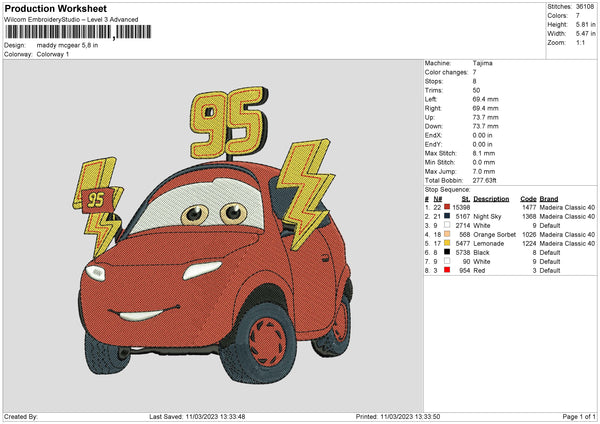Click the 'Red' description in row 8
The image size is (600, 424).
[479, 271]
